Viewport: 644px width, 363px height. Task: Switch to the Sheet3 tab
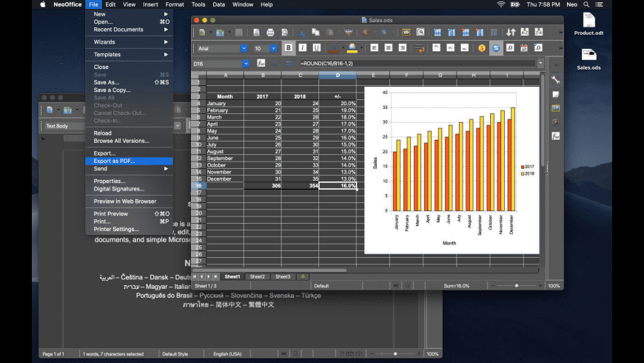click(x=283, y=276)
